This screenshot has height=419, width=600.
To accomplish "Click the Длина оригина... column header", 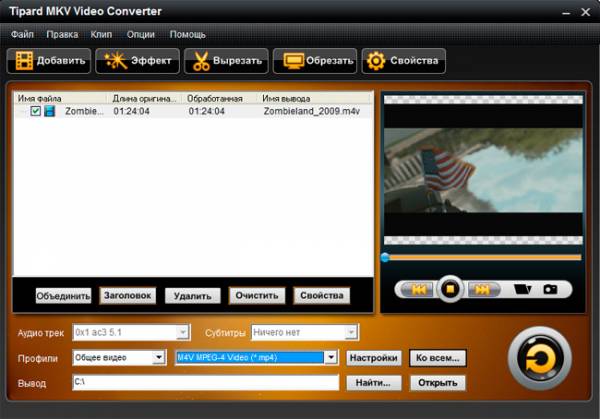I will pos(144,99).
